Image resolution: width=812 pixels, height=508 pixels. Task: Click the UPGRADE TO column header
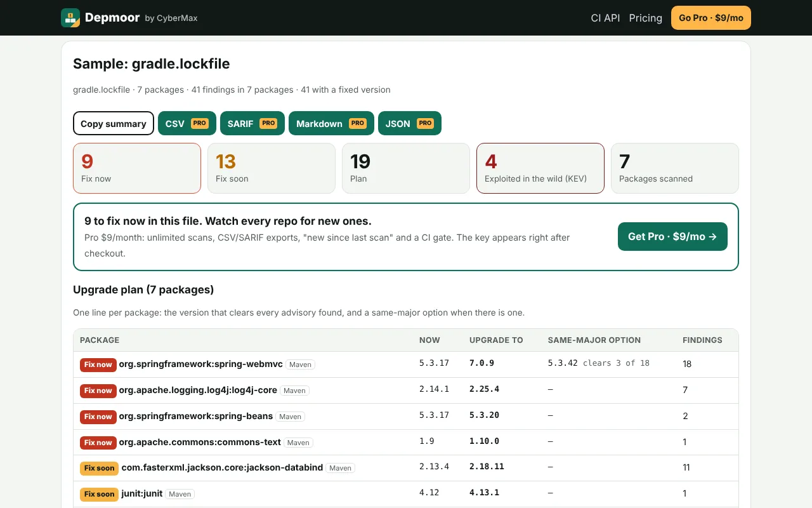click(496, 340)
